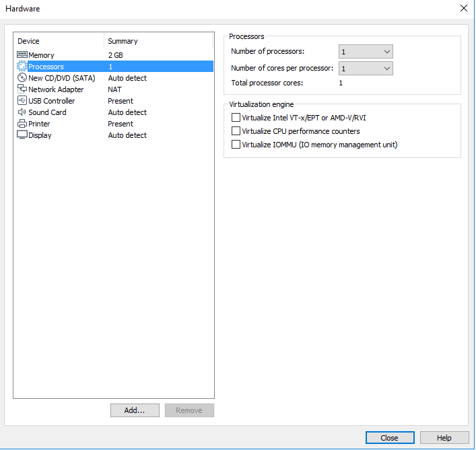Click the Display monitor icon
Image resolution: width=476 pixels, height=450 pixels.
pos(22,135)
